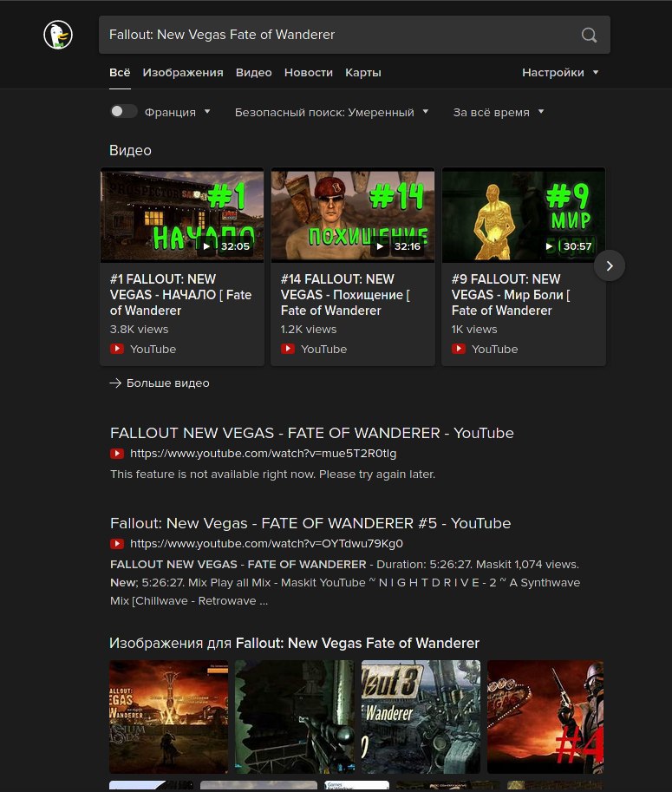Select the Всё tab
The width and height of the screenshot is (672, 792).
(120, 73)
